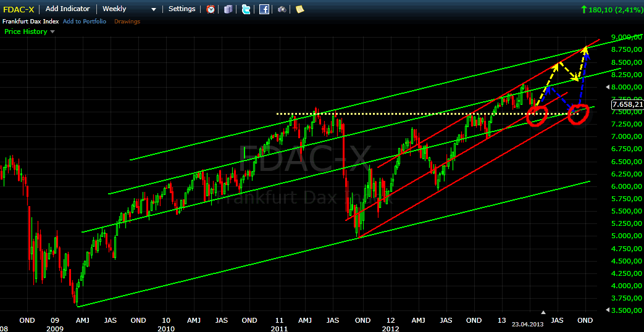Share chart via Twitter icon
The height and width of the screenshot is (332, 644).
246,9
